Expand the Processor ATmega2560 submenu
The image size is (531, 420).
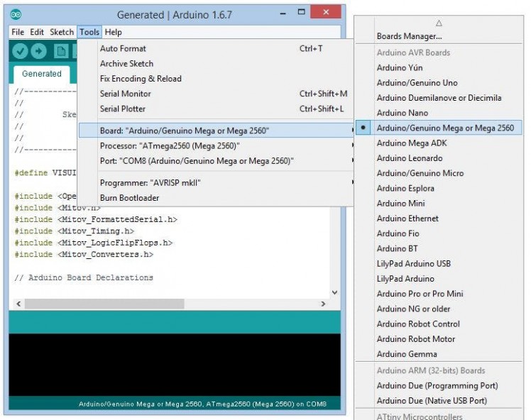216,146
